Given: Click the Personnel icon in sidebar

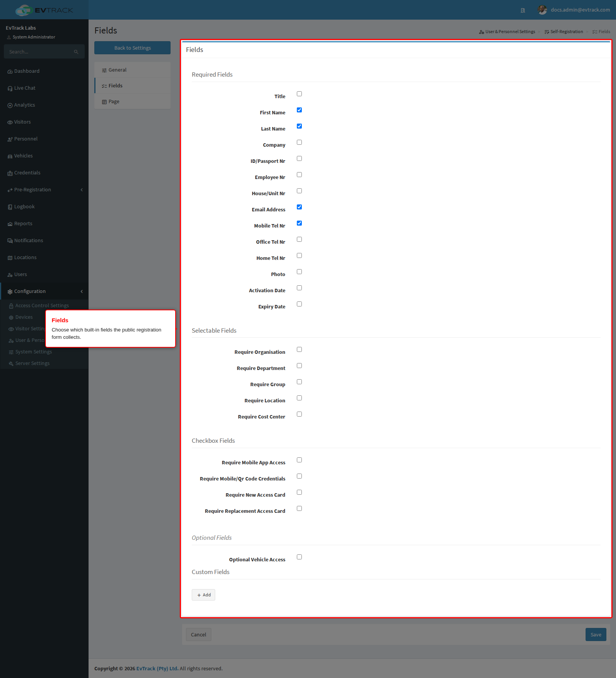Looking at the screenshot, I should [10, 139].
